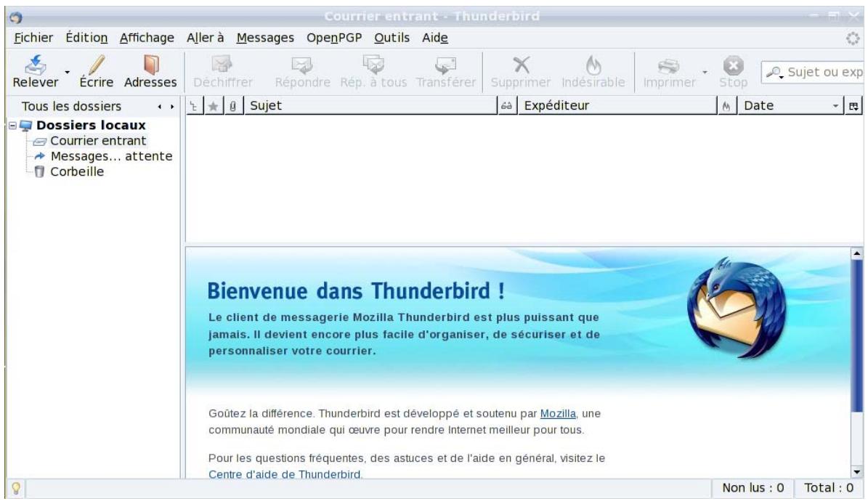Sort by junk status flame column
The height and width of the screenshot is (501, 868).
(x=726, y=106)
